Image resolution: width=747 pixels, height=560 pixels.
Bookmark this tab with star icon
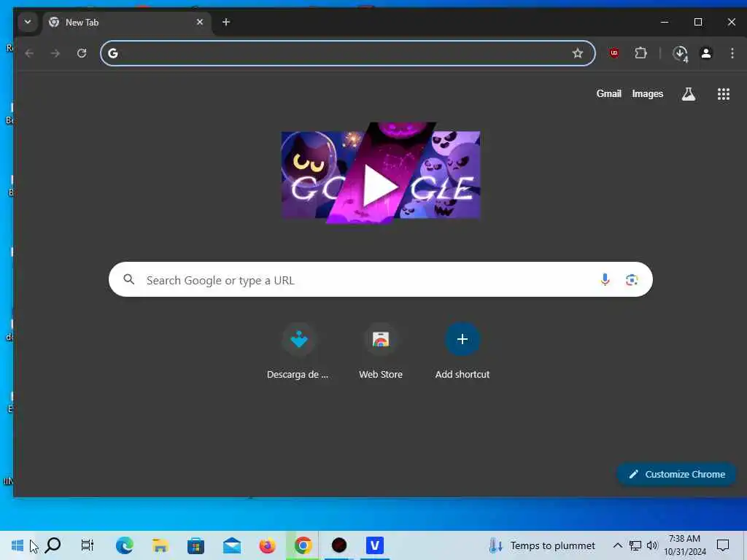(x=578, y=53)
